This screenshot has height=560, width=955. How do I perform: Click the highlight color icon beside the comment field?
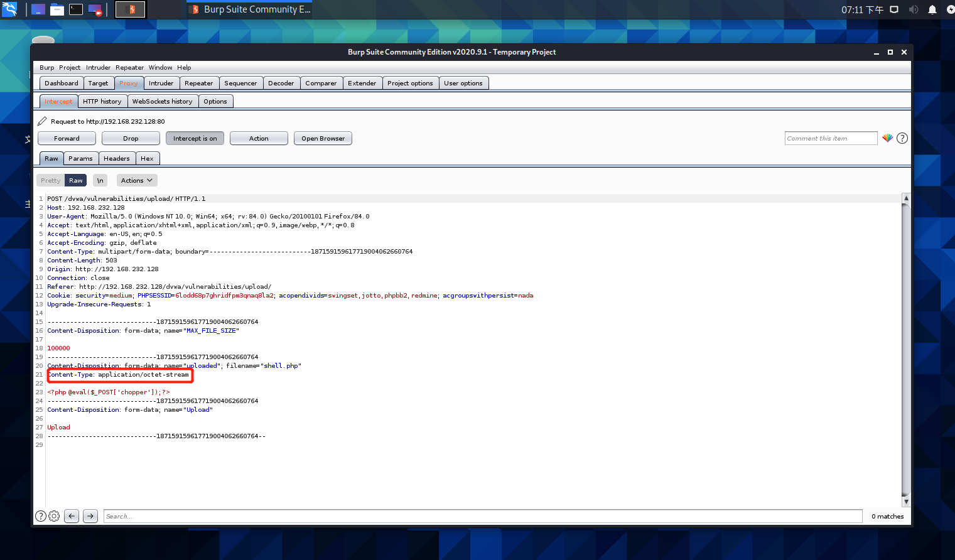tap(887, 138)
